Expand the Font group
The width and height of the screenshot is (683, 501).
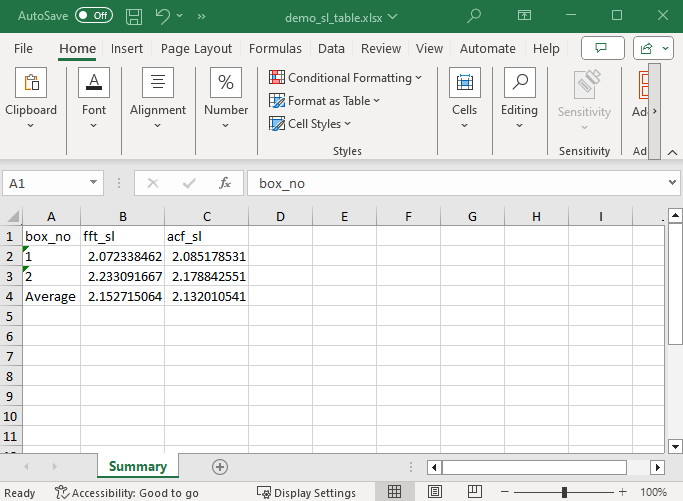click(94, 99)
